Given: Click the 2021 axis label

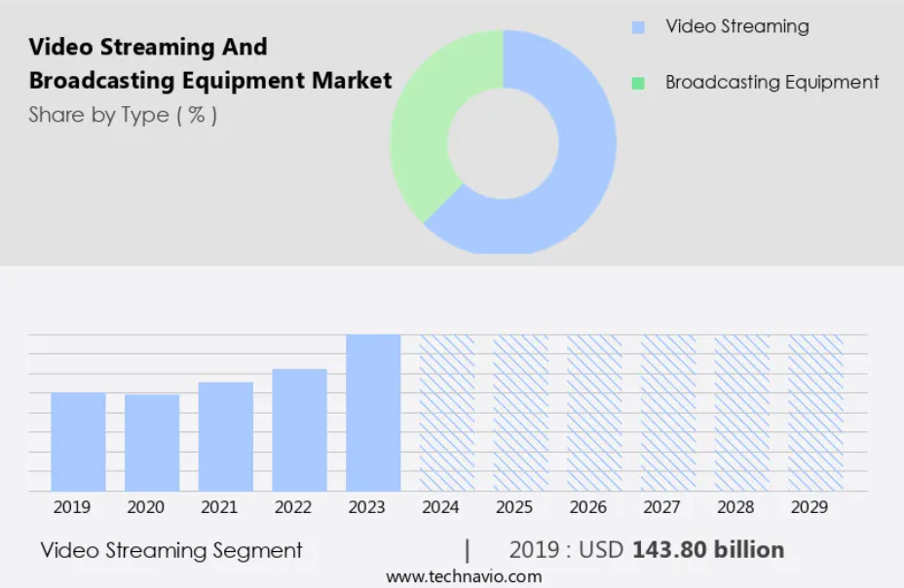Looking at the screenshot, I should 219,507.
